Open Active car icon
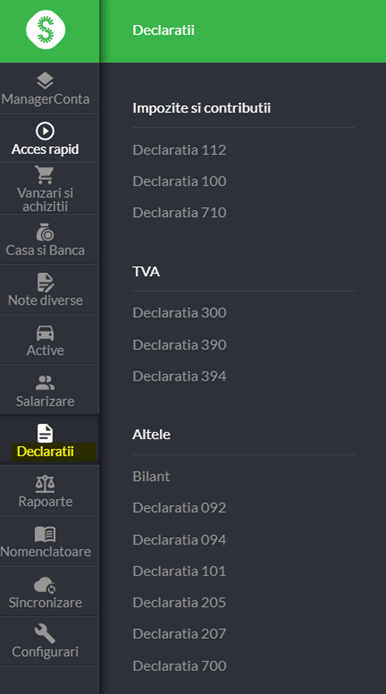 tap(45, 333)
